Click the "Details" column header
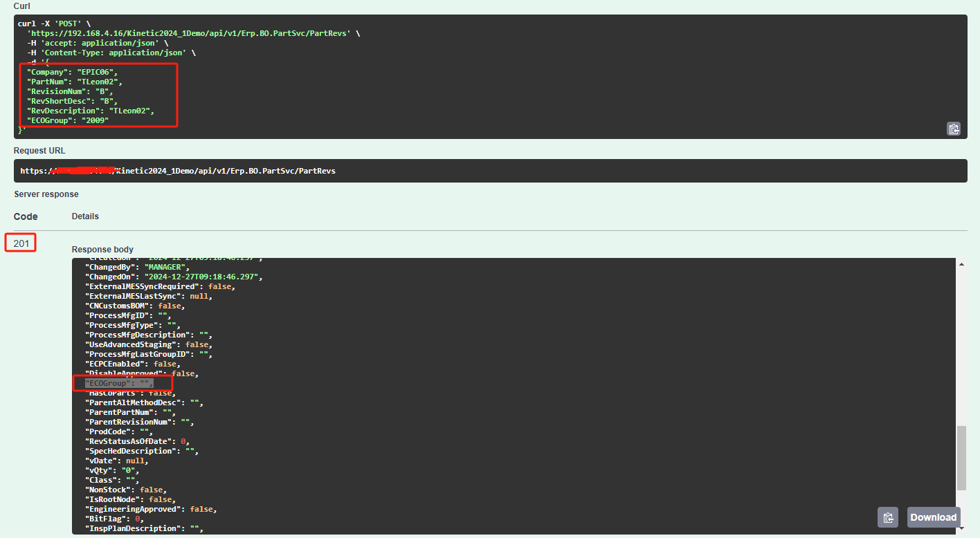Viewport: 980px width, 538px height. tap(85, 216)
